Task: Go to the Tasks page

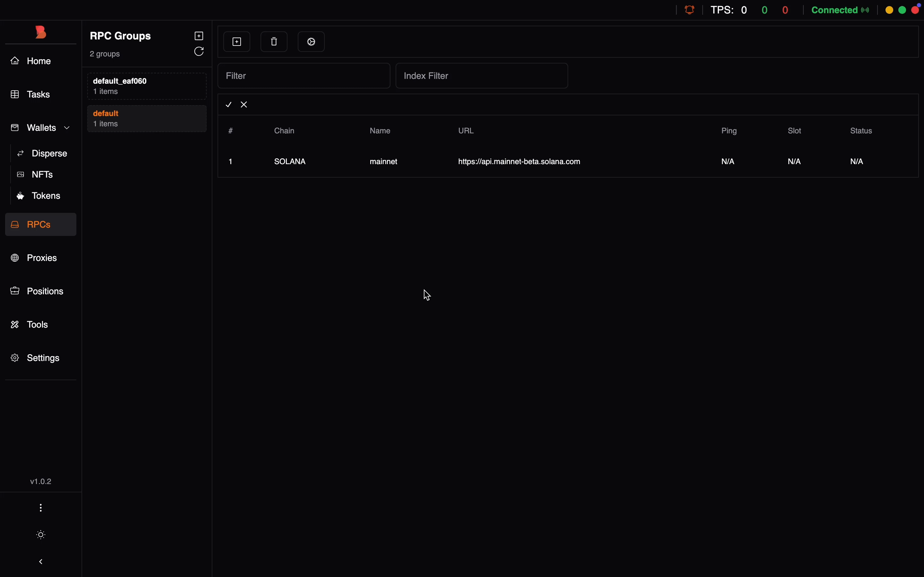Action: (38, 94)
